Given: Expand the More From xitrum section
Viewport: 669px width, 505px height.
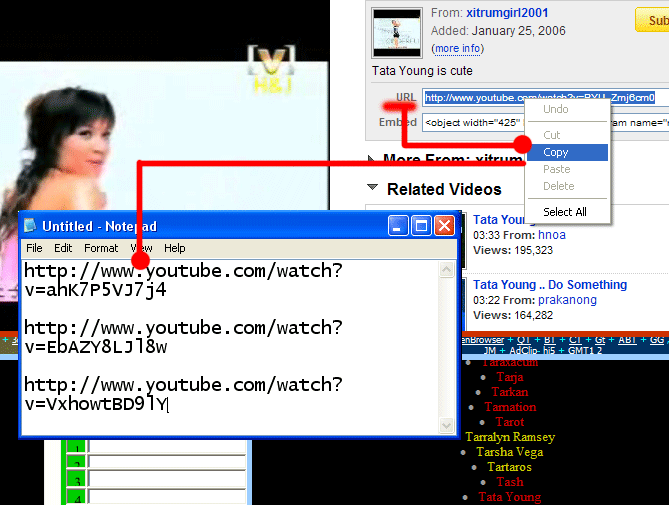Looking at the screenshot, I should pyautogui.click(x=371, y=160).
